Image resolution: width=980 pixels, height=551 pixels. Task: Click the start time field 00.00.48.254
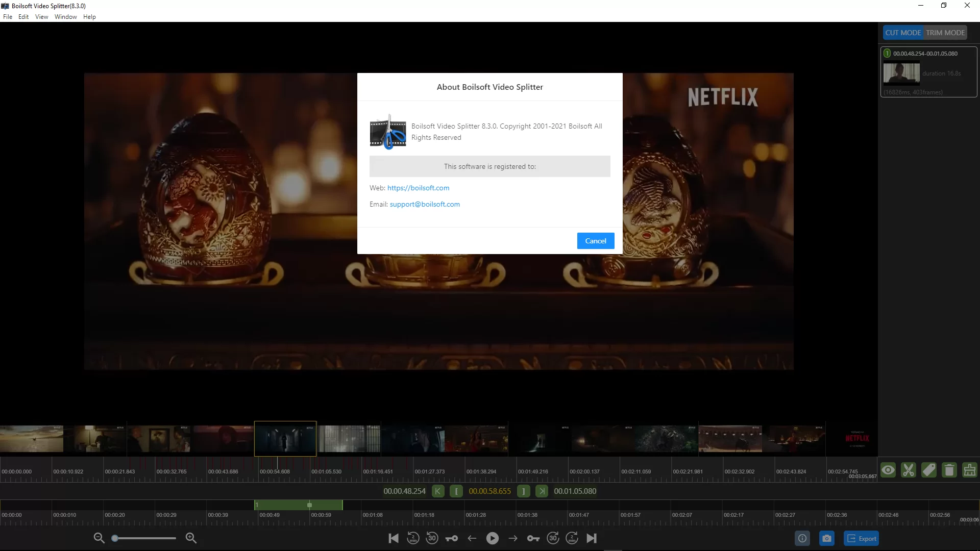click(x=404, y=491)
